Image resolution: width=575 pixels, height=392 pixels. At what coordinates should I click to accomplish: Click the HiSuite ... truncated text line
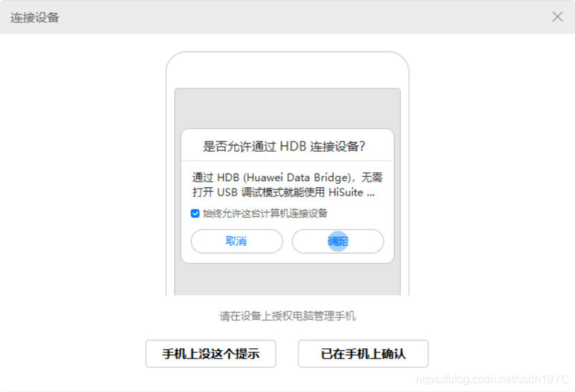pyautogui.click(x=284, y=192)
